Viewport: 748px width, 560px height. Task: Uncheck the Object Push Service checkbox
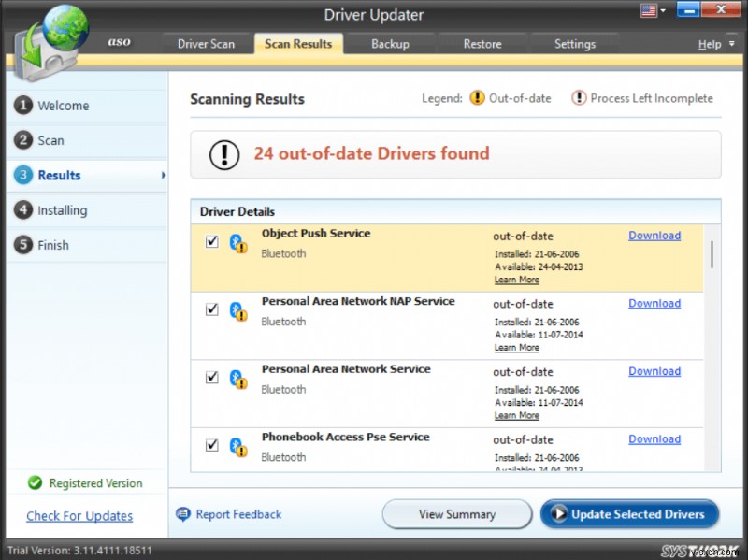point(212,241)
